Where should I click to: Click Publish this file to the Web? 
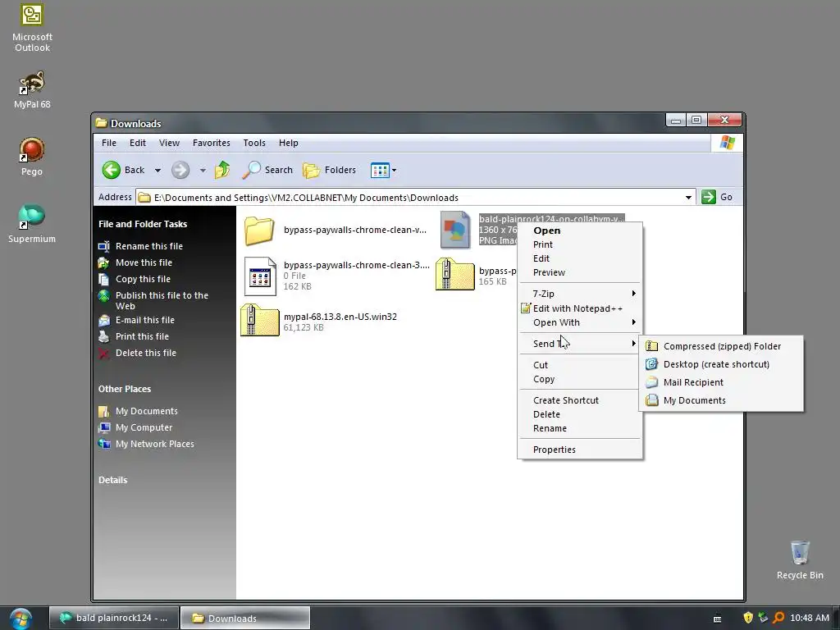(162, 300)
